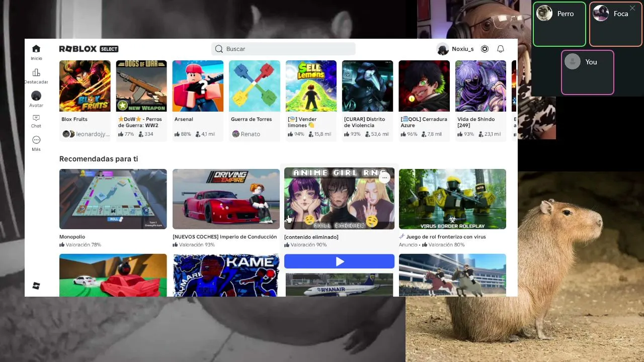Click the Monopolio game title
644x362 pixels.
(72, 237)
